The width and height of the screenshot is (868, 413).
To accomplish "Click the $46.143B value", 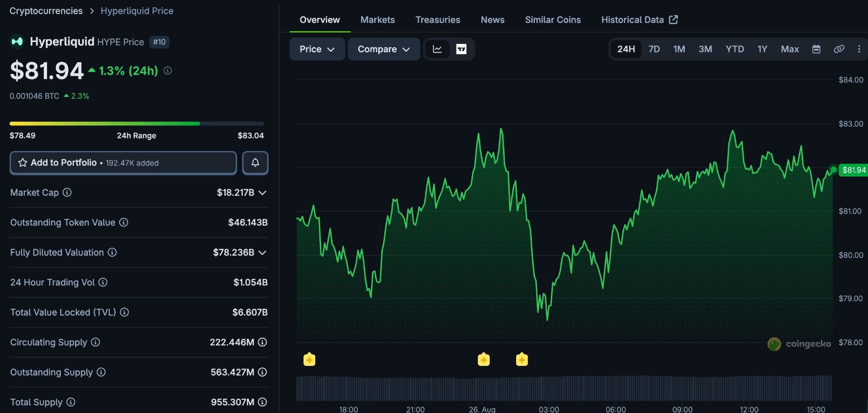I will coord(248,222).
